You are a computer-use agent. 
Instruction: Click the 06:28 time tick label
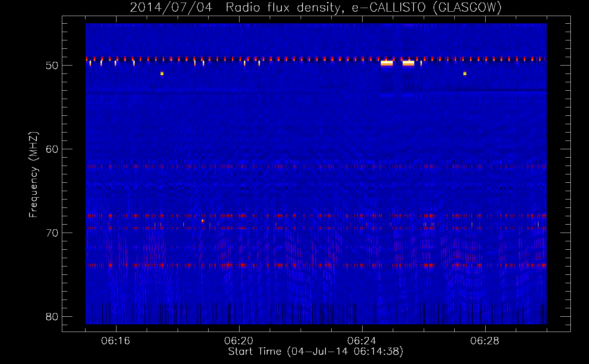pos(485,341)
